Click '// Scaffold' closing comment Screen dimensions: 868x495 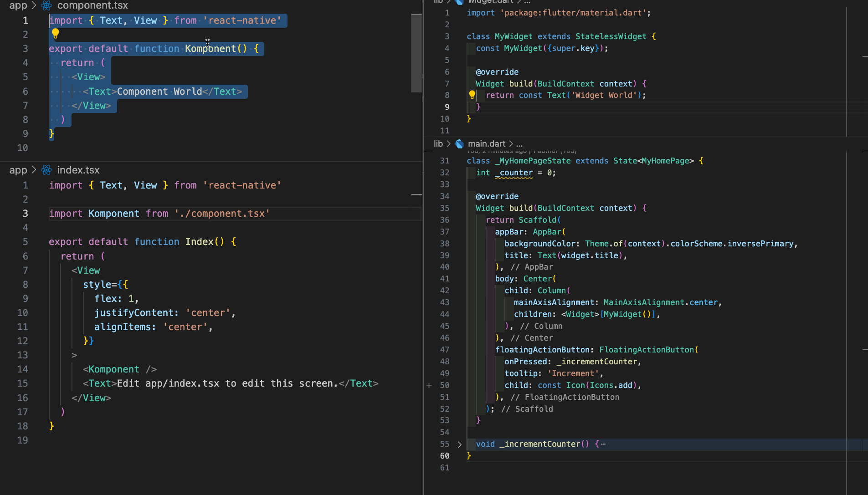(527, 409)
